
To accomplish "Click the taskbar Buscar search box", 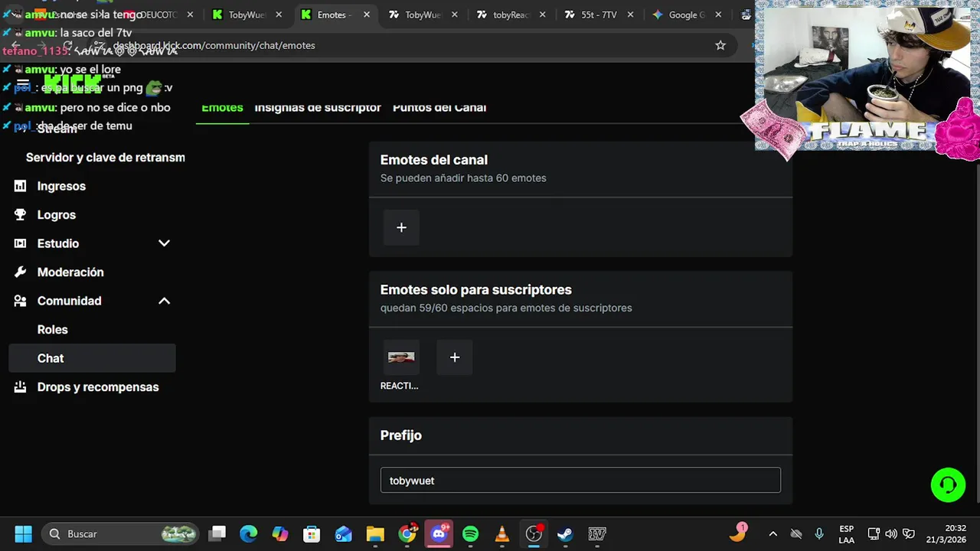I will pos(120,533).
